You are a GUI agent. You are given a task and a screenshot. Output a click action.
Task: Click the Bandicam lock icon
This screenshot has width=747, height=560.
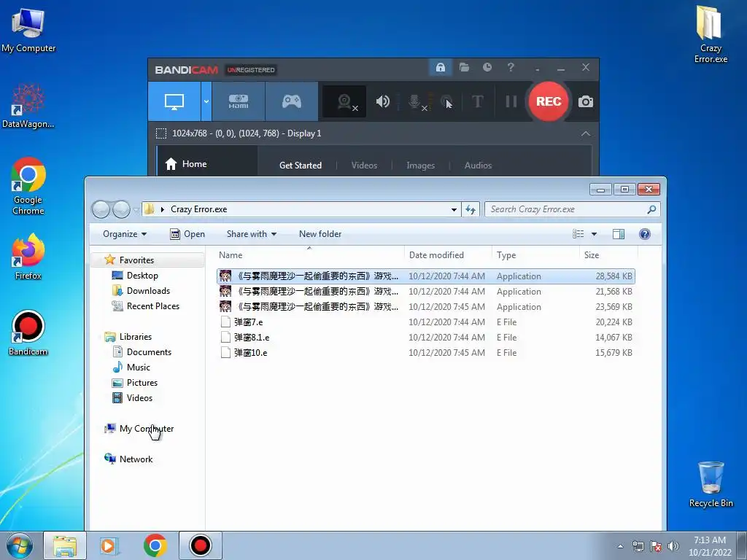440,67
